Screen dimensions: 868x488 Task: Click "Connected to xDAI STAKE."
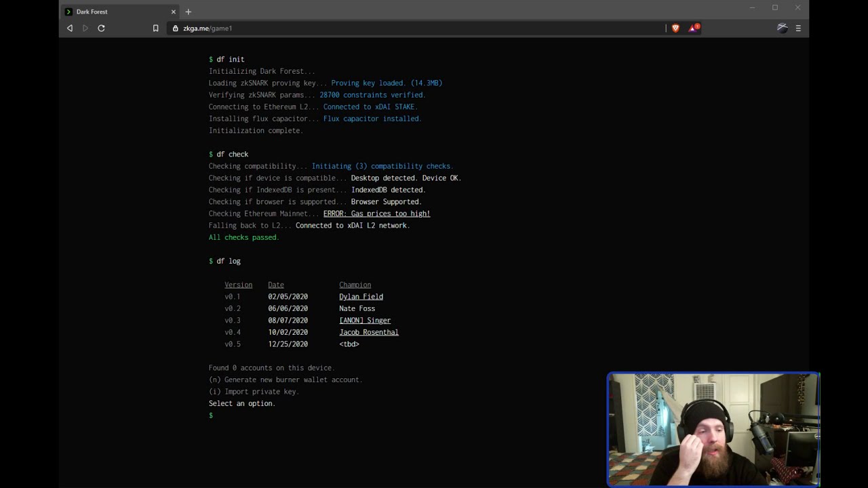point(370,107)
